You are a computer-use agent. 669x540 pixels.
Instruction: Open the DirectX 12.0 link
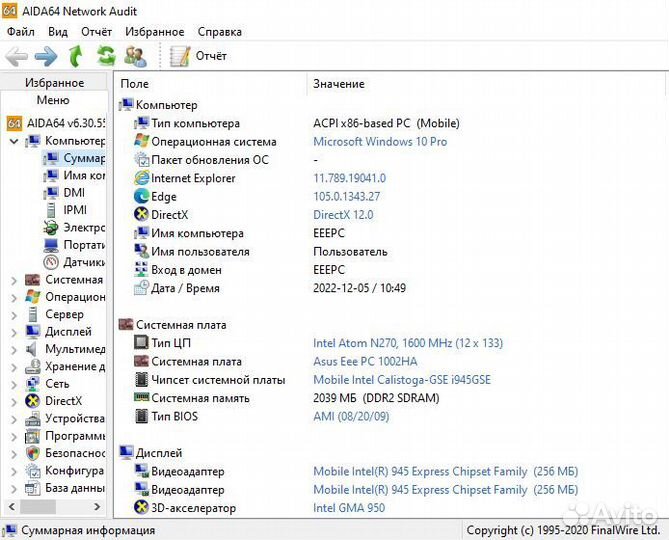tap(343, 215)
